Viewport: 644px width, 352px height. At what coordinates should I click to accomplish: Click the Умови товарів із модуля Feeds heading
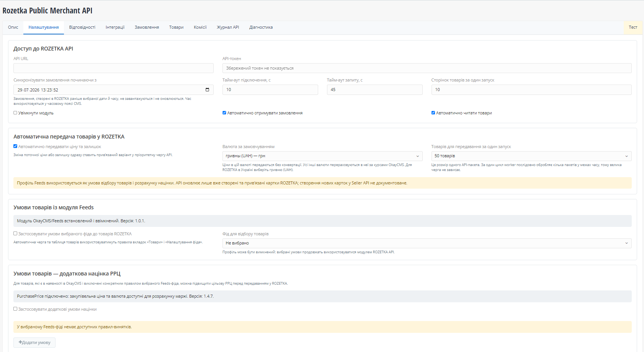pyautogui.click(x=54, y=207)
